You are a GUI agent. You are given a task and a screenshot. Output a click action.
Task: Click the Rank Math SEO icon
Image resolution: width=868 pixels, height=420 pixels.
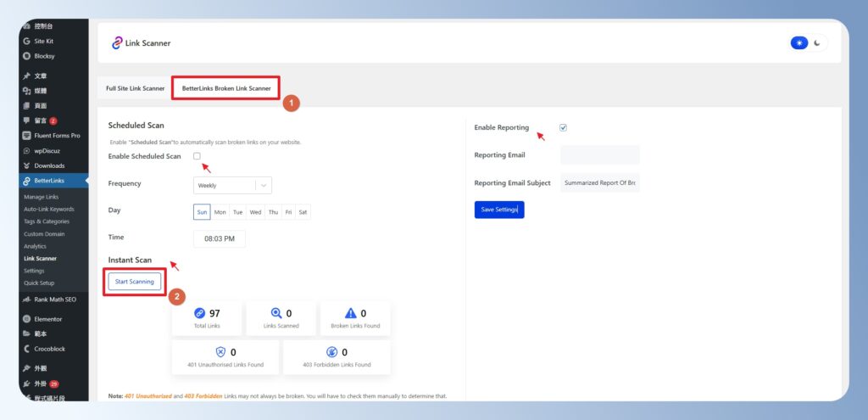point(26,300)
